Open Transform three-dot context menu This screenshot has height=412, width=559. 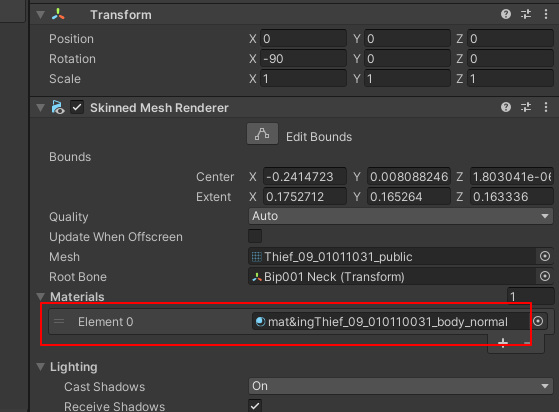click(x=546, y=14)
